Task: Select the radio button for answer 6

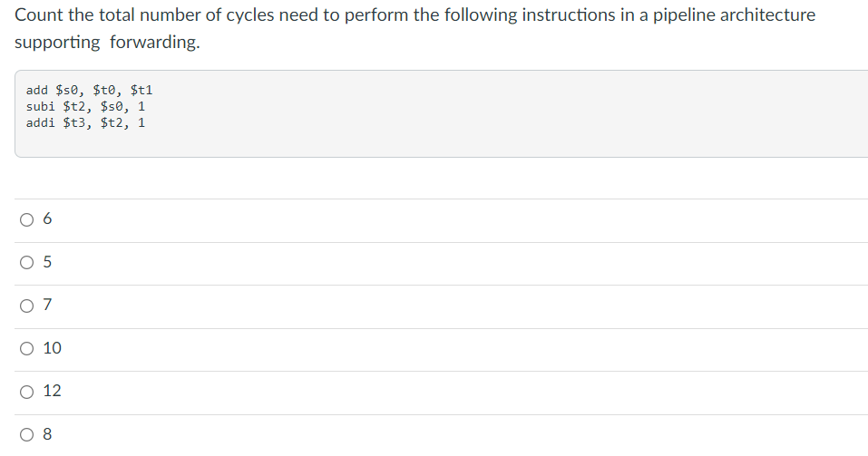Action: 26,219
